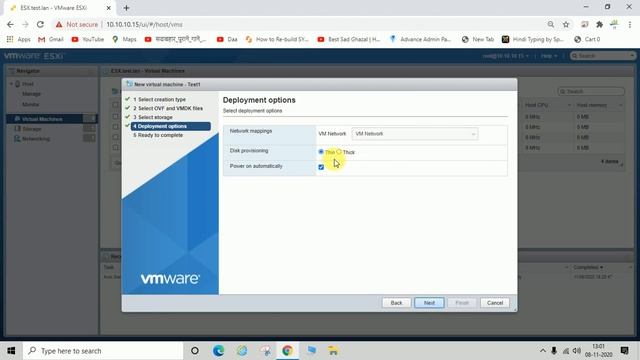
Task: Open the Apps bookmark
Action: [18, 39]
